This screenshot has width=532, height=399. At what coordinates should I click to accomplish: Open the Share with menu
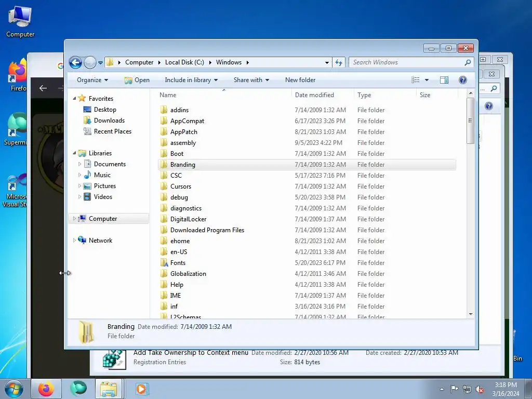[x=251, y=80]
